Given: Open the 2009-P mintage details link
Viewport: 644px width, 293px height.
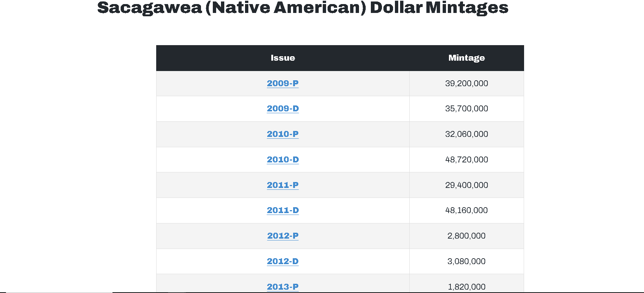Looking at the screenshot, I should tap(283, 83).
